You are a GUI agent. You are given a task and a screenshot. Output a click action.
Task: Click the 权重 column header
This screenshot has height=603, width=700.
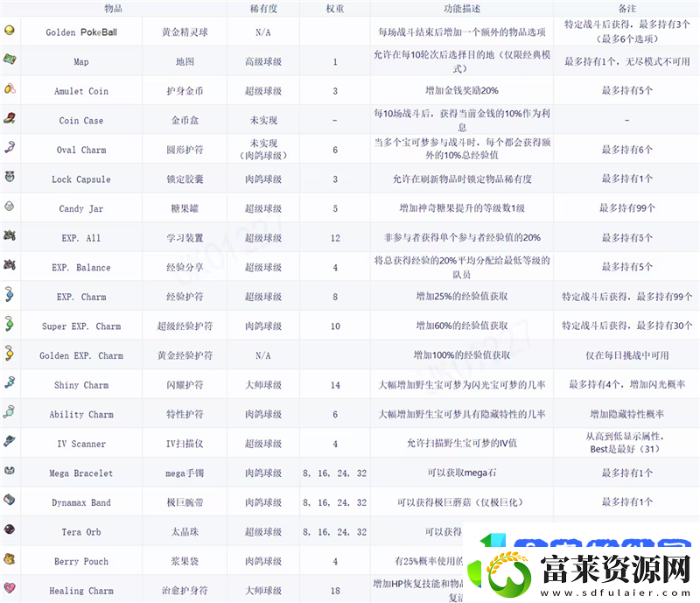[335, 9]
